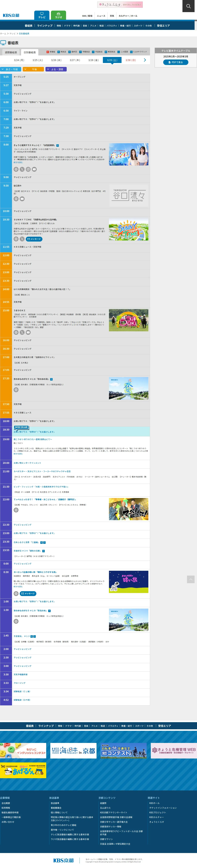Open 南こうせつ 祈りのうた program link
Screen dimensions: 197x868
33,439
